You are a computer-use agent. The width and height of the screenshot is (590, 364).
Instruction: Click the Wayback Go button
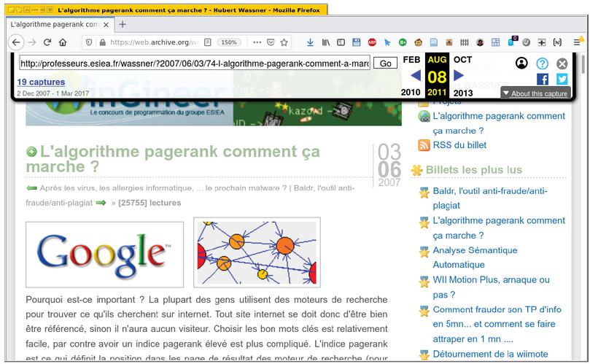coord(385,63)
